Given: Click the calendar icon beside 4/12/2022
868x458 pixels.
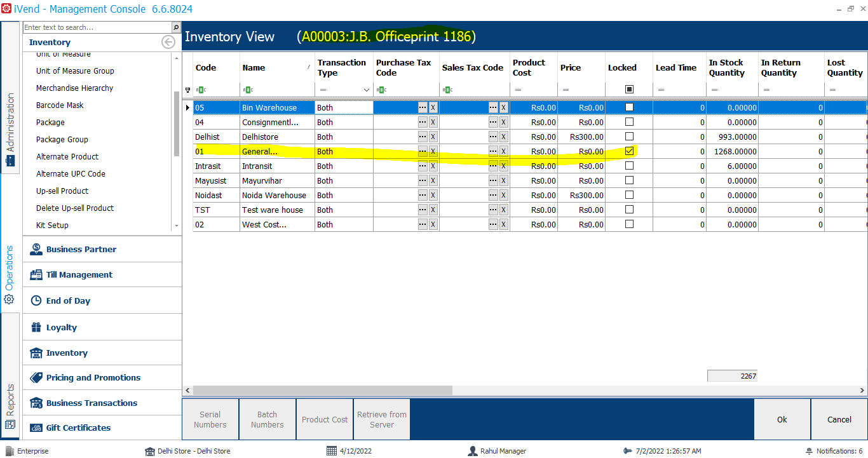Looking at the screenshot, I should coord(331,451).
